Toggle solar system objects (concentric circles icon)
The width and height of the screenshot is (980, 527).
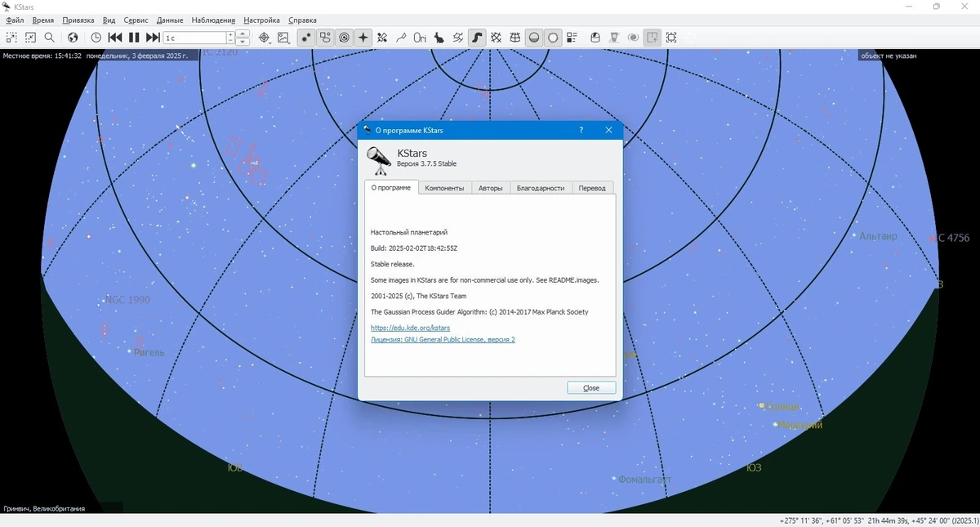[345, 37]
